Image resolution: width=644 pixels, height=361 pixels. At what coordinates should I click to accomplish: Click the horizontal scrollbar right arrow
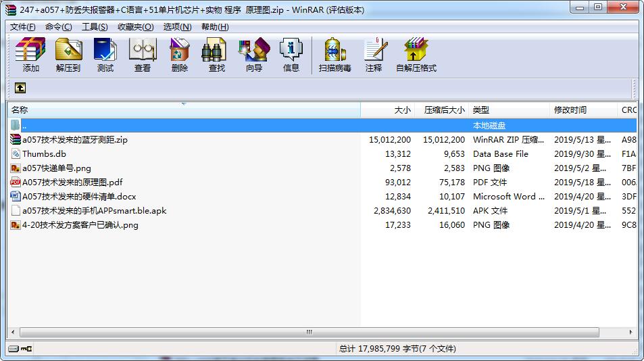[631, 332]
